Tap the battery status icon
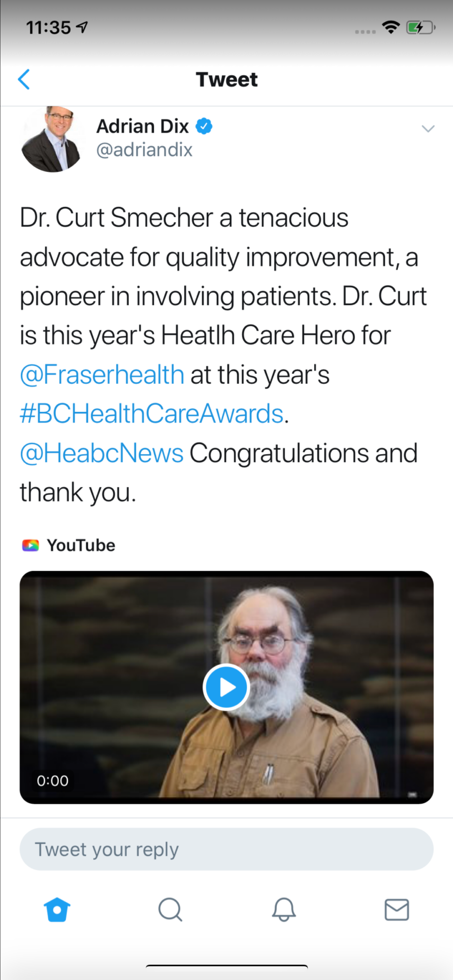The width and height of the screenshot is (453, 980). (x=420, y=28)
